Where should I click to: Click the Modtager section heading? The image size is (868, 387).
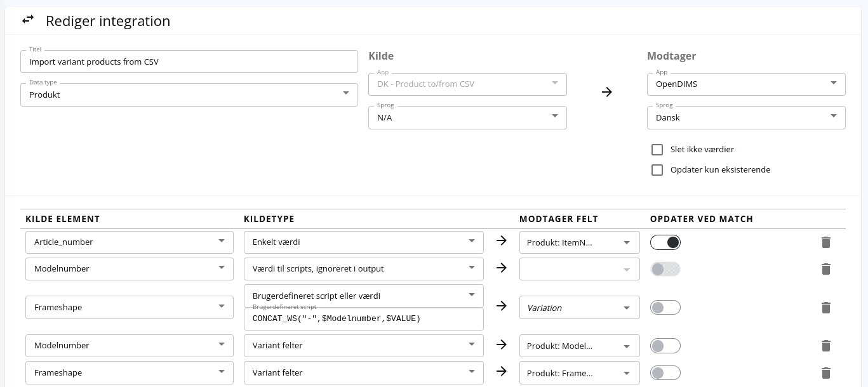tap(672, 56)
